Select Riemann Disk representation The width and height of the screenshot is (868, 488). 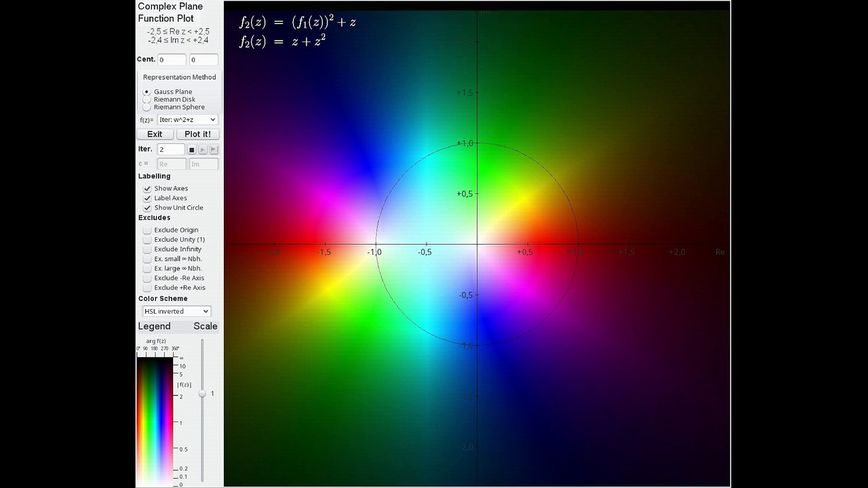[147, 100]
